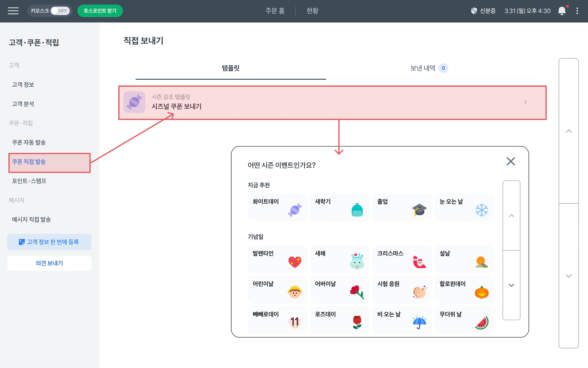Image resolution: width=588 pixels, height=368 pixels.
Task: Select the 화이트데이 candy event
Action: (277, 207)
